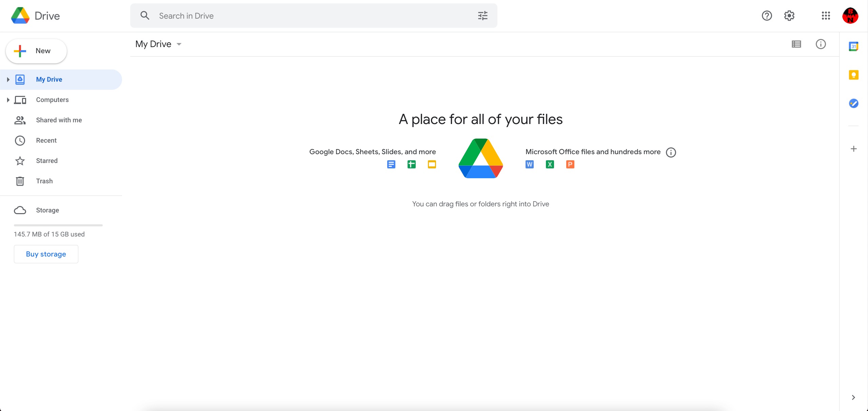Screen dimensions: 868x411
Task: Hide the side panel with the chevron
Action: tap(853, 397)
